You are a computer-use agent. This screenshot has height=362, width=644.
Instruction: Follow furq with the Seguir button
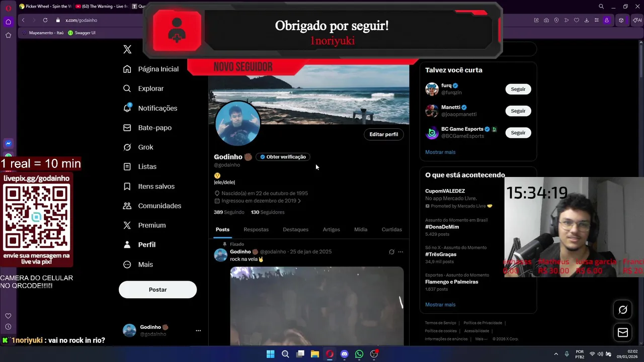pyautogui.click(x=518, y=89)
